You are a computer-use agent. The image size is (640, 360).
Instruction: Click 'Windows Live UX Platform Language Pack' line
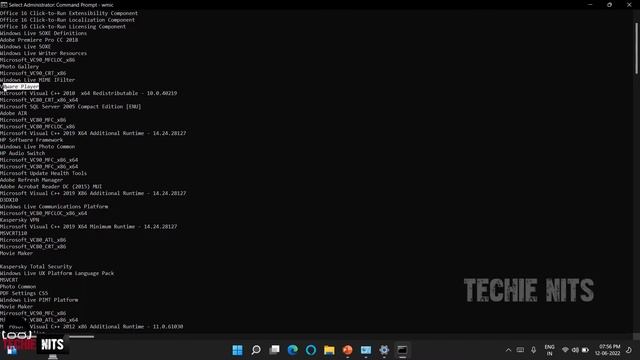pos(57,273)
